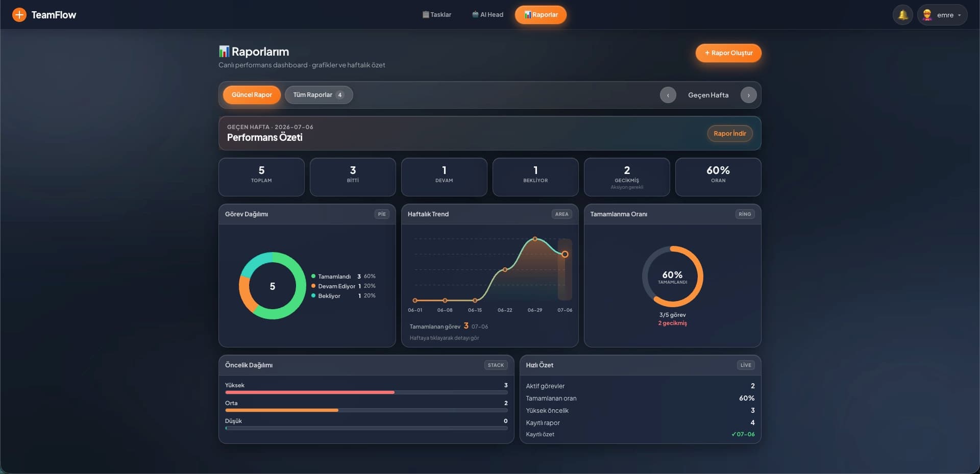Image resolution: width=980 pixels, height=474 pixels.
Task: Go to next week with right arrow
Action: [748, 95]
